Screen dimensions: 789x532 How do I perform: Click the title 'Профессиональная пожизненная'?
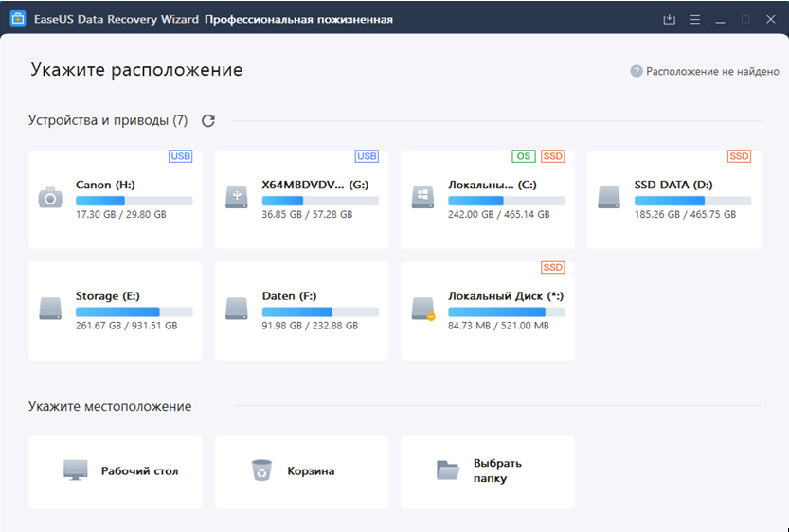coord(299,20)
